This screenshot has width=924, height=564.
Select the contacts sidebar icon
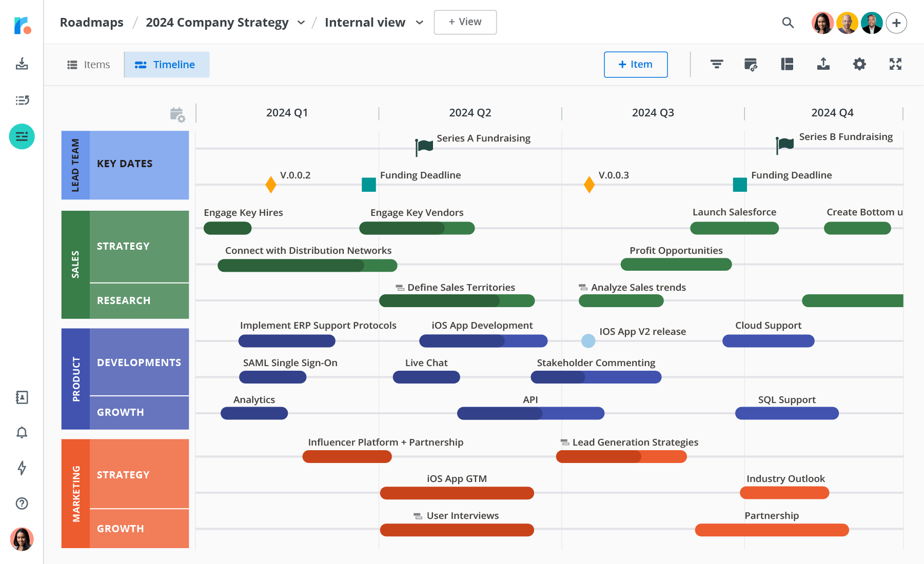22,398
